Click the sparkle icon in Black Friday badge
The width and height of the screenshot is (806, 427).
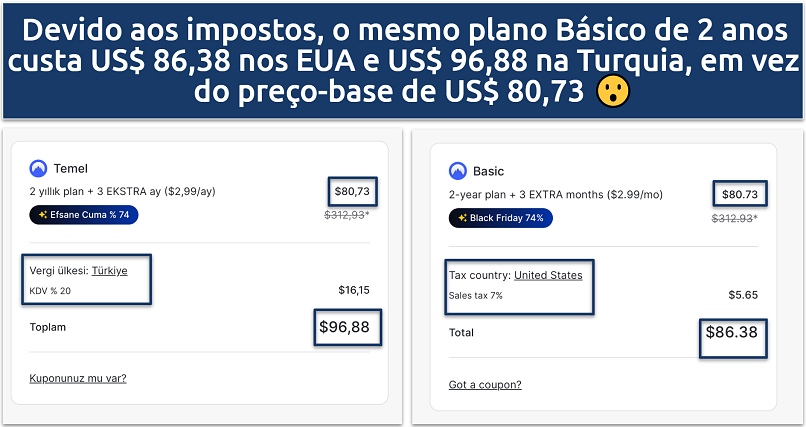click(x=462, y=218)
